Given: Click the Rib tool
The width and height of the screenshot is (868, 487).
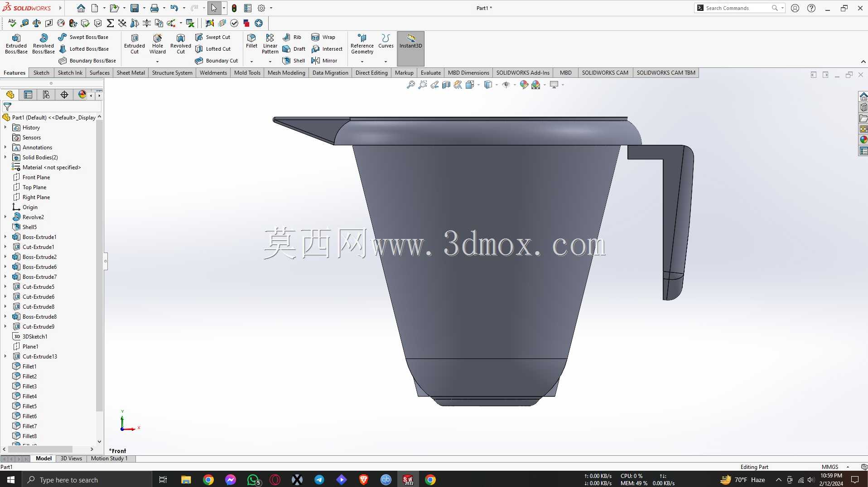Looking at the screenshot, I should 292,37.
